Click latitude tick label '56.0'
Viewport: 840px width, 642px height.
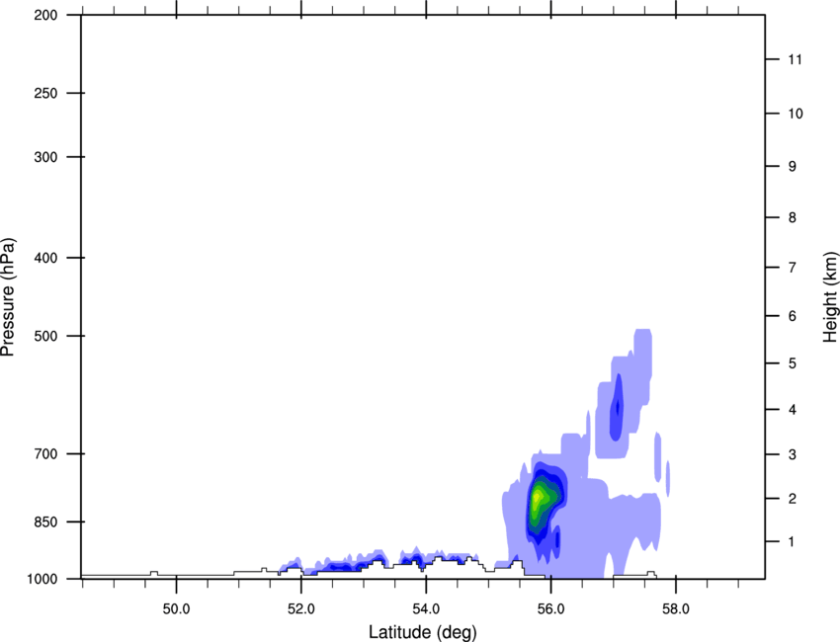[x=550, y=609]
